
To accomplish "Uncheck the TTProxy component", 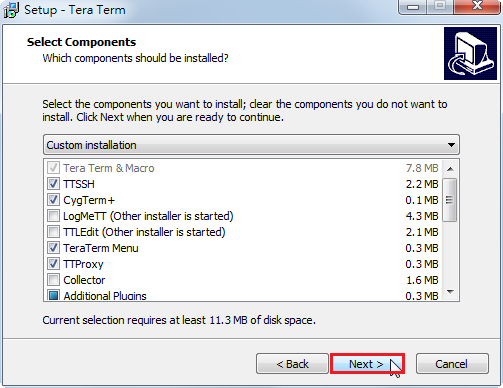I will point(53,264).
